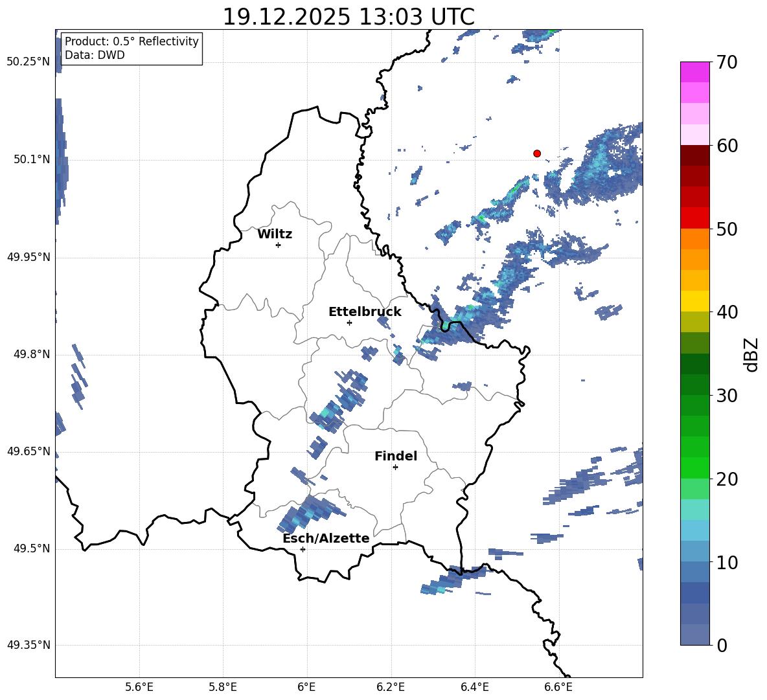The width and height of the screenshot is (767, 700).
Task: Click the 5.8°E longitude label
Action: click(x=223, y=688)
